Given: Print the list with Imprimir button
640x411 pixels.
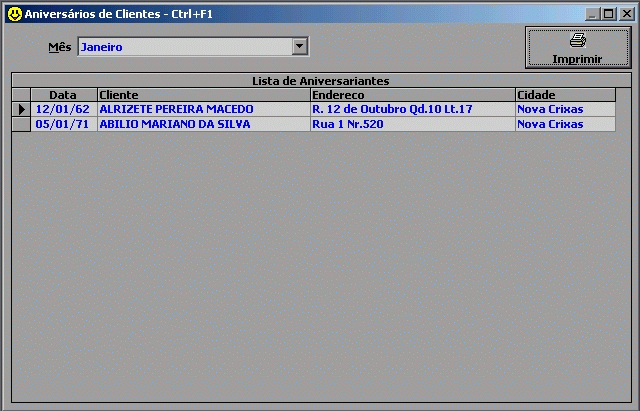Looking at the screenshot, I should 577,47.
